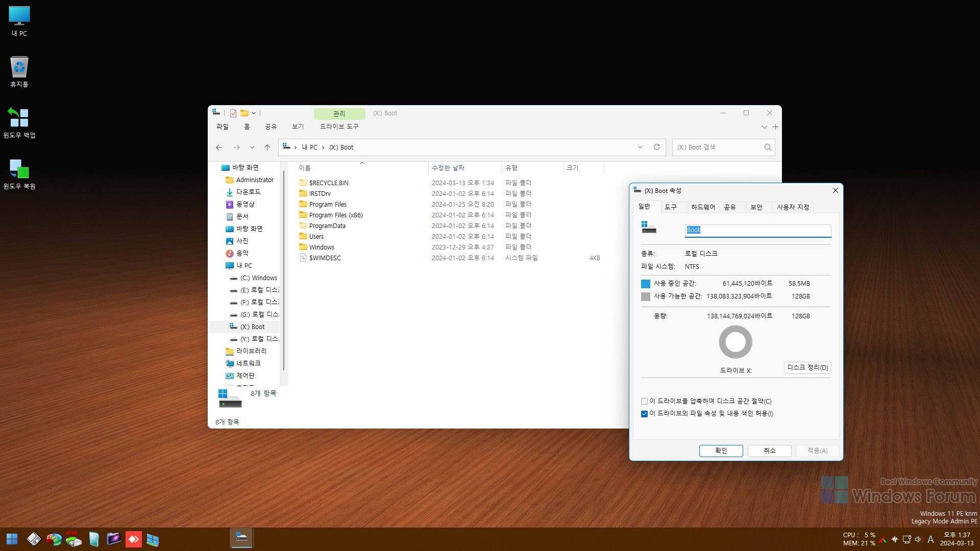The image size is (980, 551).
Task: Open the 공유 ribbon tab in Explorer
Action: (x=271, y=127)
